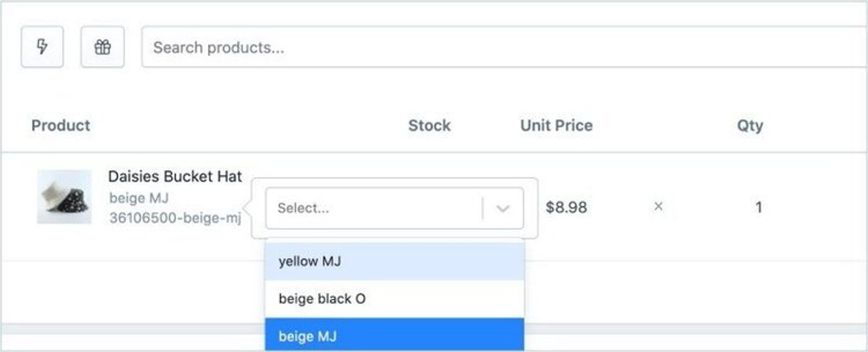
Task: Click the beige MJ variant label
Action: coord(139,198)
